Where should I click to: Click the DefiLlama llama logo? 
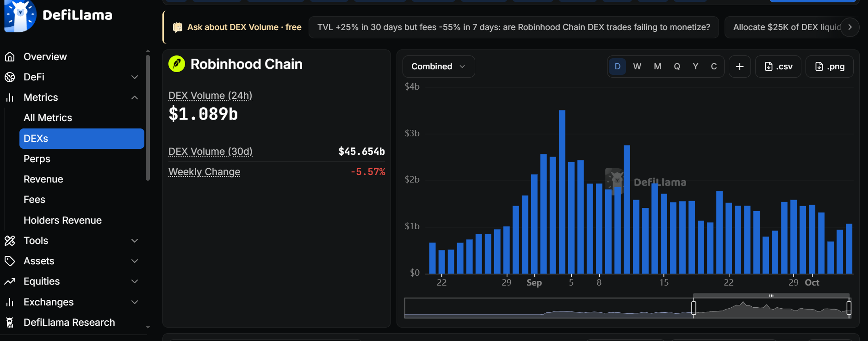click(20, 16)
